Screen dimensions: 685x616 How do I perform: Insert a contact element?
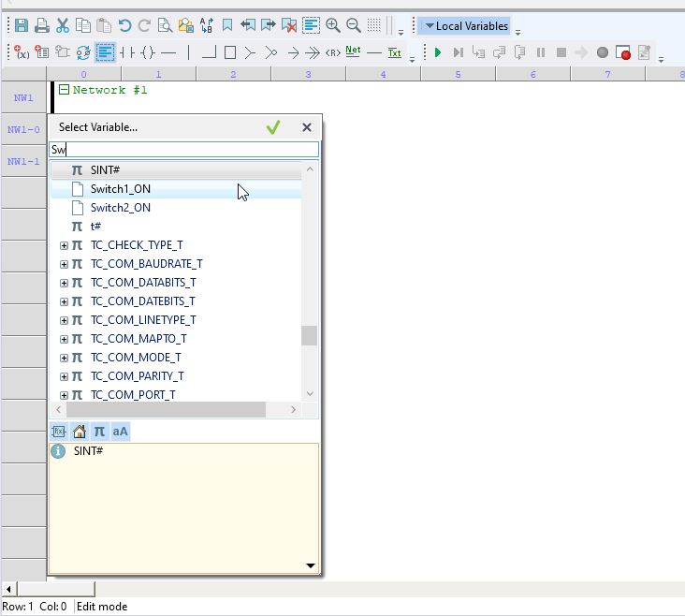[x=127, y=52]
